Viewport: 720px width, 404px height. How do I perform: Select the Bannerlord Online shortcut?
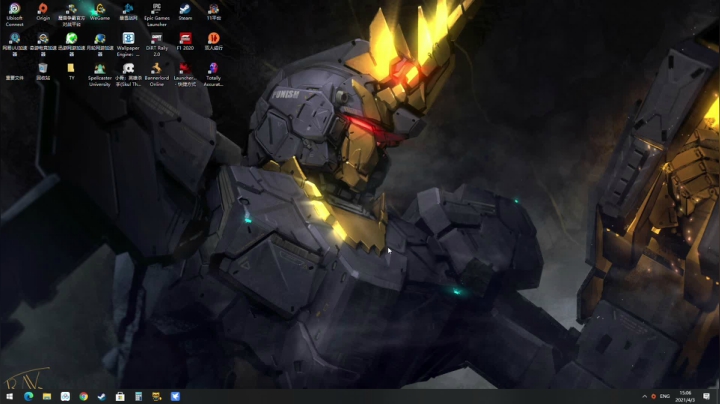[x=157, y=74]
